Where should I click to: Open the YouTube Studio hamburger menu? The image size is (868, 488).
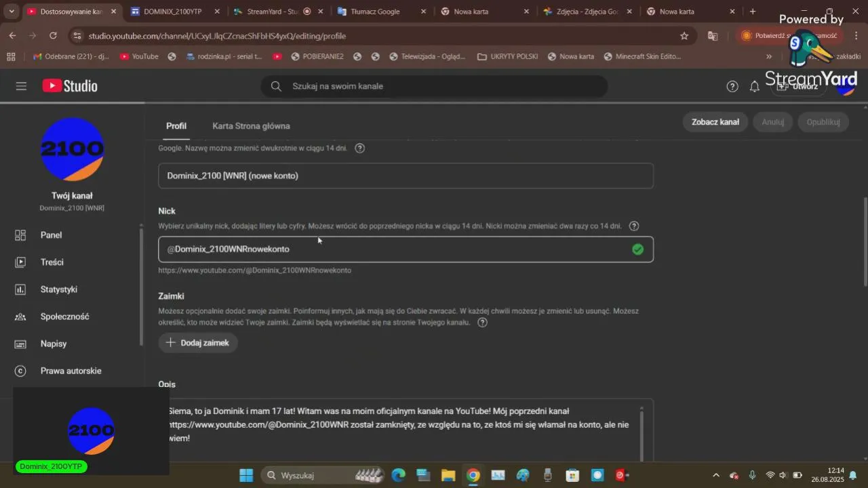coord(21,86)
